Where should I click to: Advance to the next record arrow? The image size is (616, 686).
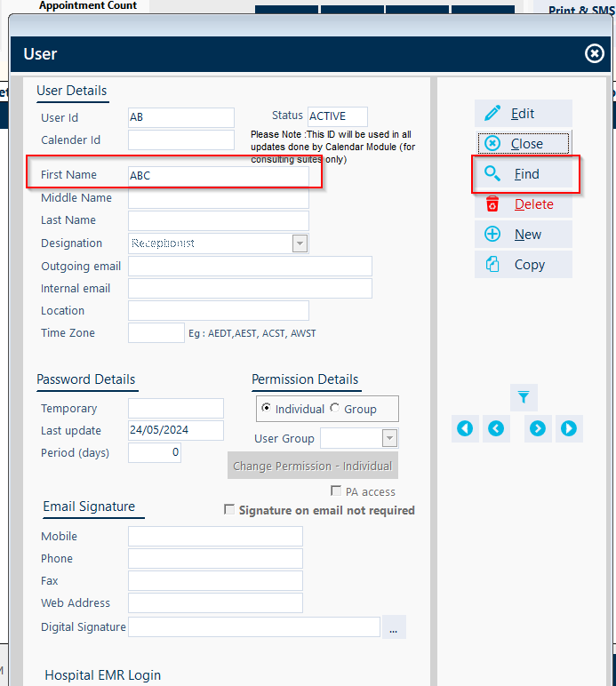coord(538,429)
